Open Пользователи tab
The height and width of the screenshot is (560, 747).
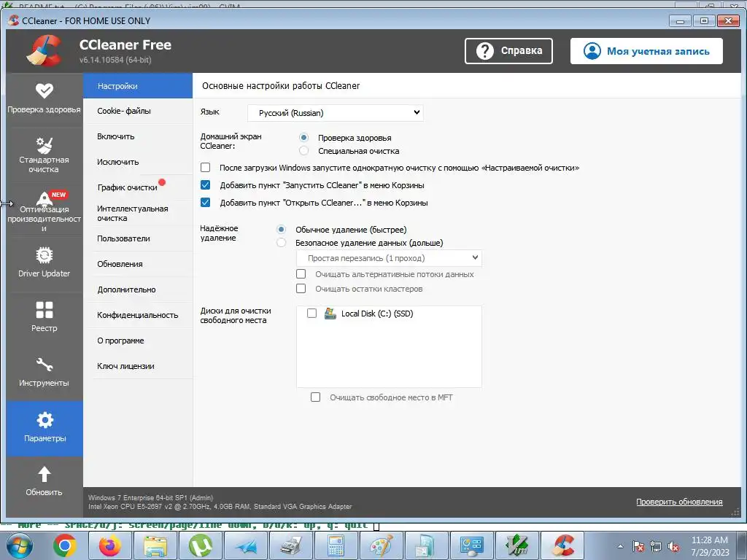(x=138, y=238)
